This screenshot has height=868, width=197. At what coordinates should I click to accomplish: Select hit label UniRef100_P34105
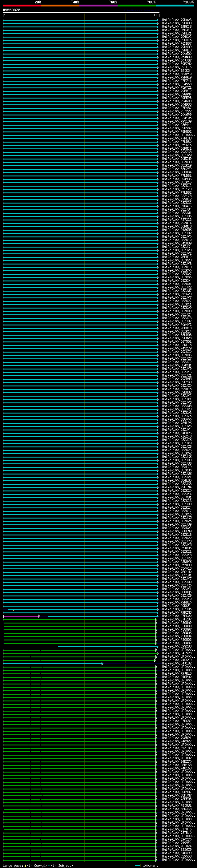pyautogui.click(x=177, y=118)
